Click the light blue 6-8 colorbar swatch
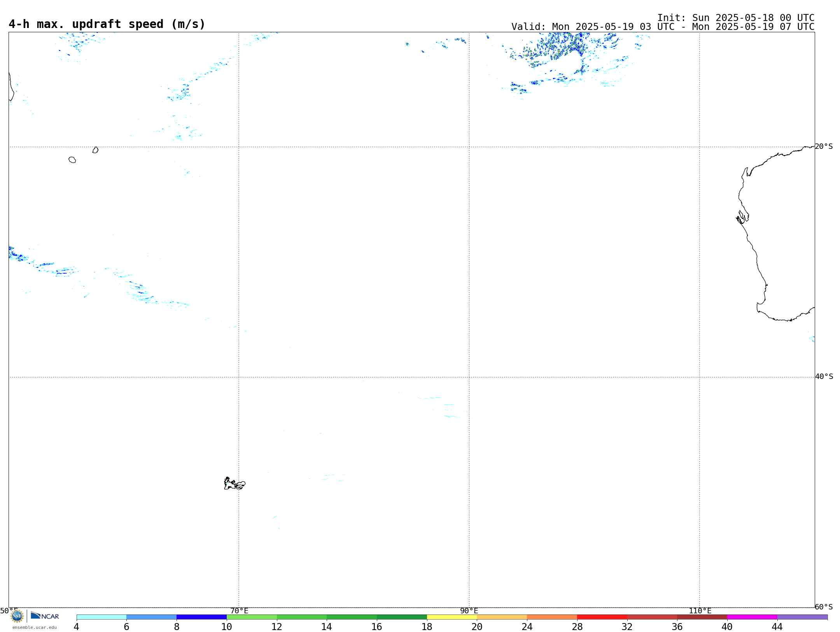The height and width of the screenshot is (632, 840). tap(151, 617)
